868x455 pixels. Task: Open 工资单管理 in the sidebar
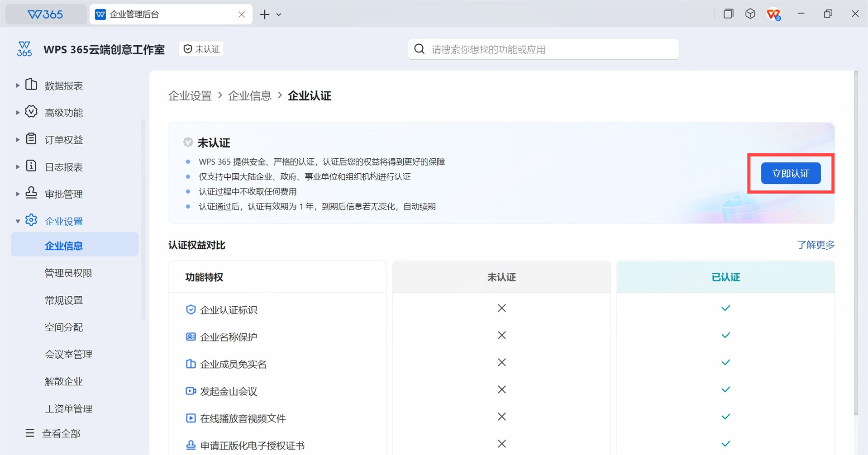point(68,408)
